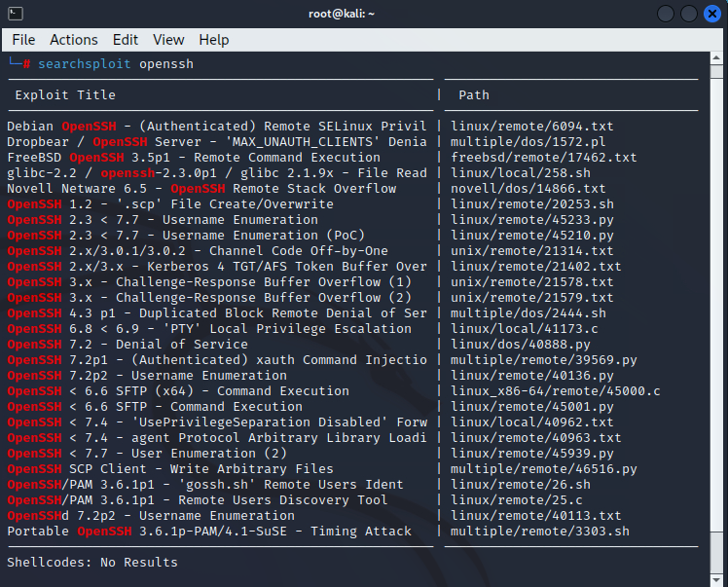This screenshot has height=587, width=728.
Task: Click path 'linux/remote/40113.txt'
Action: click(x=536, y=516)
